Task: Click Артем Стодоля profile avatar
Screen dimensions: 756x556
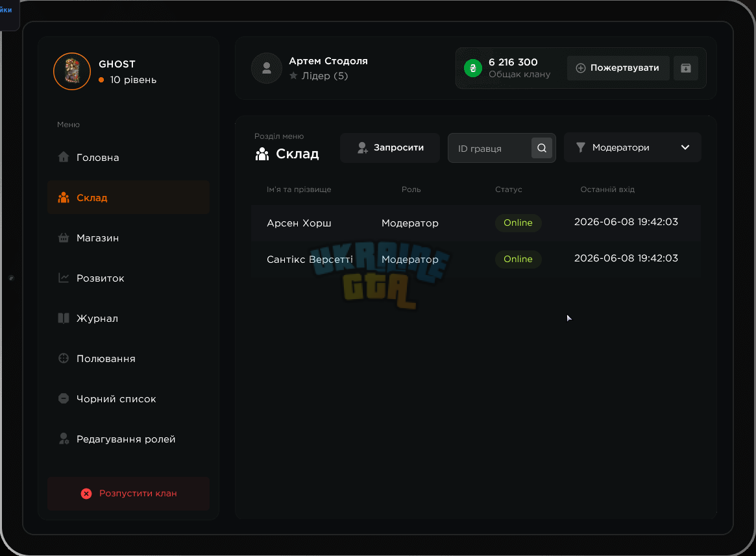Action: pyautogui.click(x=267, y=68)
